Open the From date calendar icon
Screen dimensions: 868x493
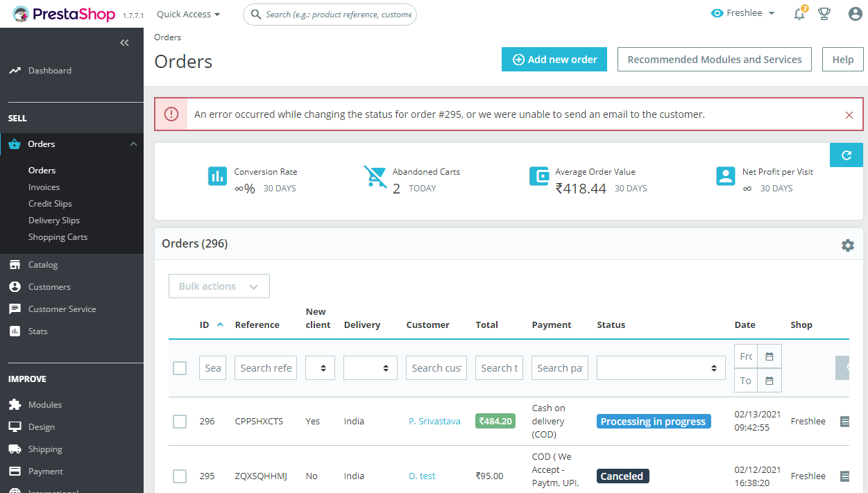coord(769,356)
